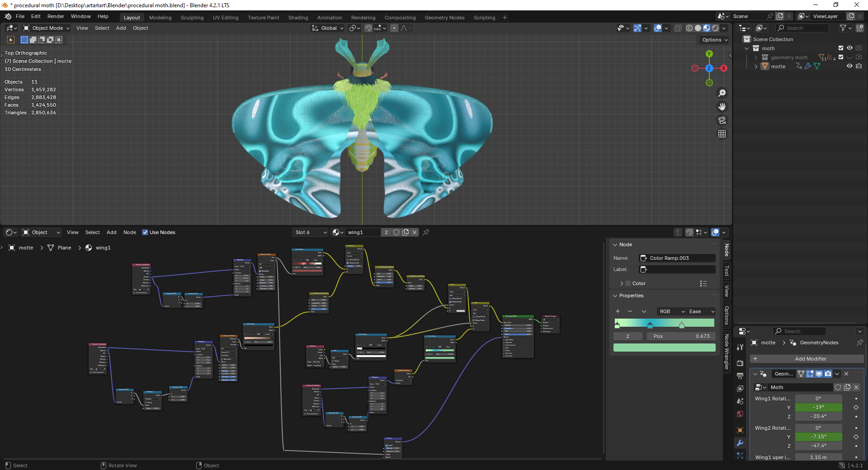Expand the geometry moth collection
This screenshot has width=868, height=470.
click(x=756, y=57)
